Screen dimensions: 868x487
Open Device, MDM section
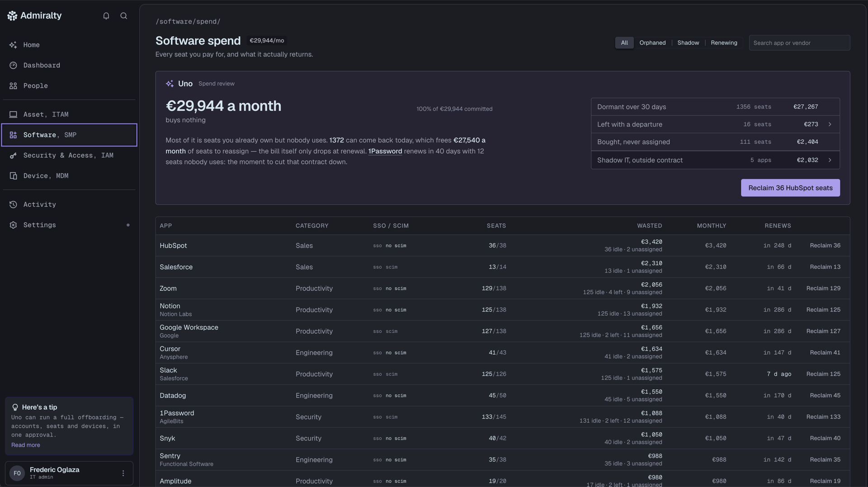(x=69, y=175)
